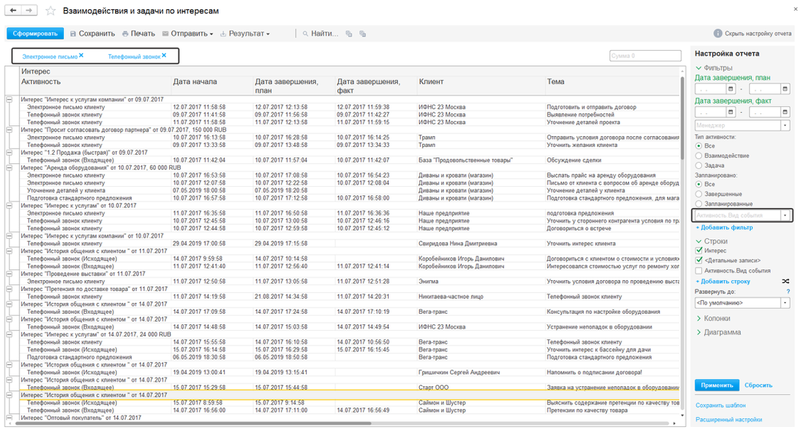This screenshot has width=800, height=429.
Task: Click the Сохранить toolbar button
Action: pyautogui.click(x=92, y=33)
